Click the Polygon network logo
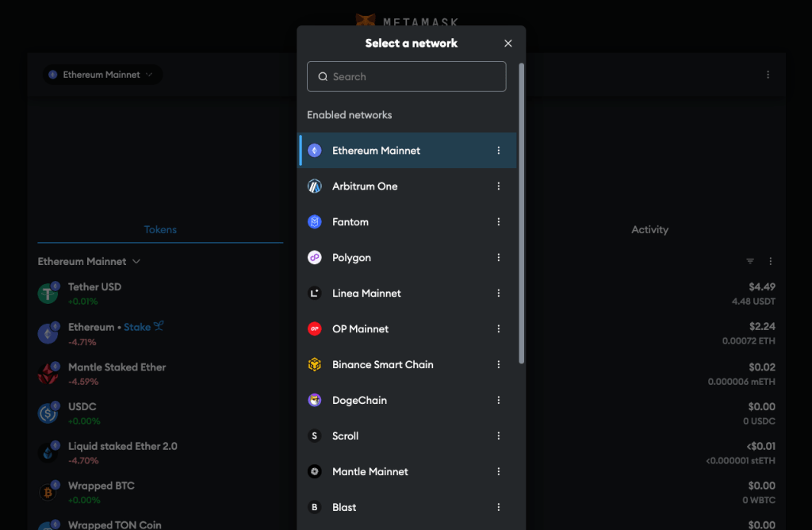 pyautogui.click(x=315, y=258)
